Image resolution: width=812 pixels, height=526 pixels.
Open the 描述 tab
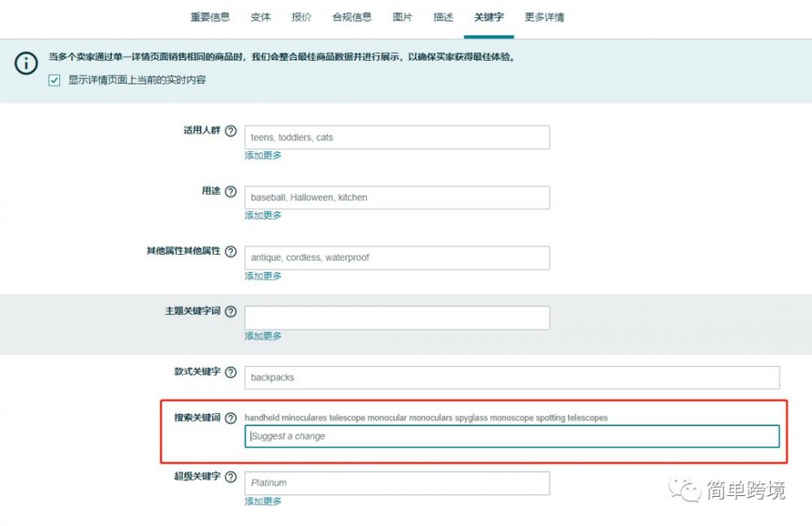point(443,17)
